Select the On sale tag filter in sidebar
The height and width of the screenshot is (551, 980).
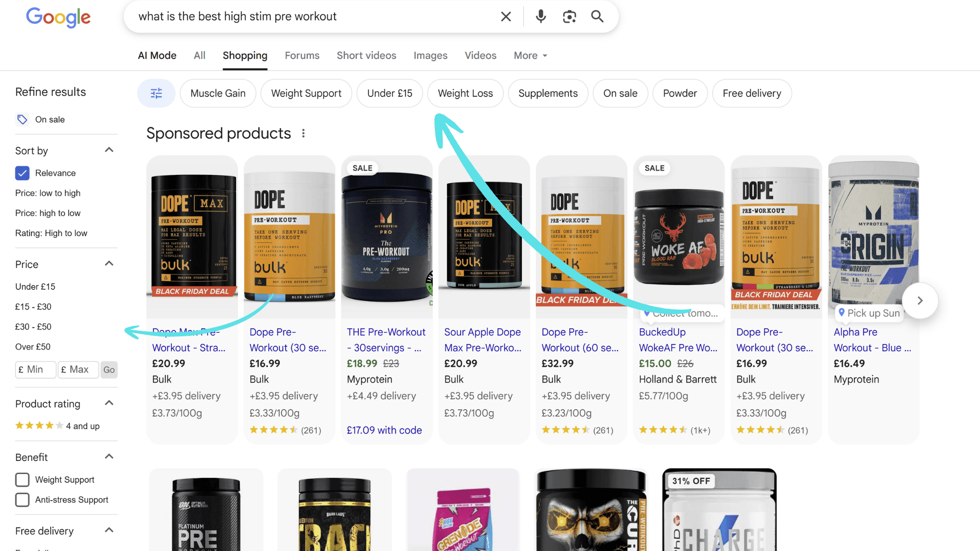(49, 119)
